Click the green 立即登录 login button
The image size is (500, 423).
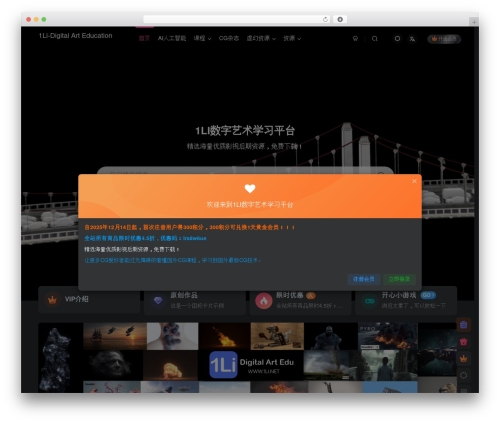coord(399,279)
